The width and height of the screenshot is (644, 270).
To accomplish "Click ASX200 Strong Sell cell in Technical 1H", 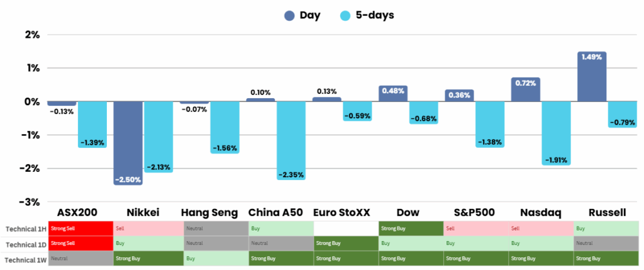I will pyautogui.click(x=80, y=228).
